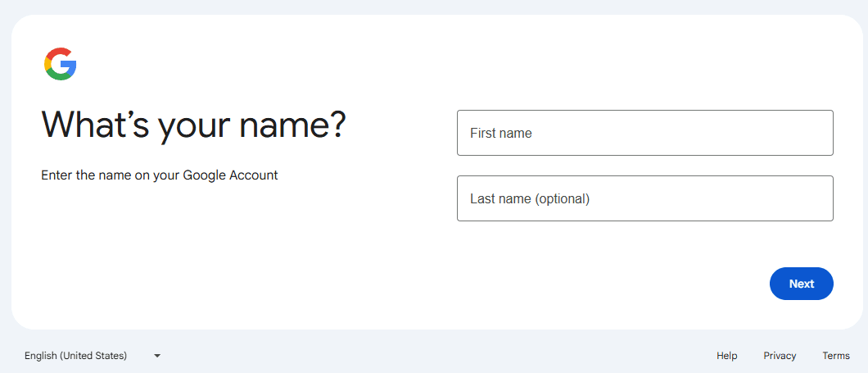868x373 pixels.
Task: Tap the multicolored Google icon above the heading
Action: pos(60,64)
